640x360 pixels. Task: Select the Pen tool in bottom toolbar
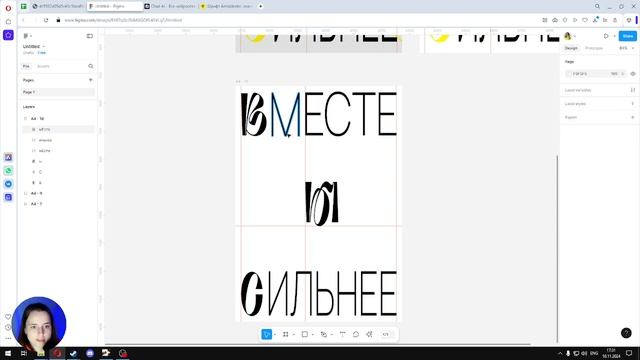pyautogui.click(x=324, y=334)
